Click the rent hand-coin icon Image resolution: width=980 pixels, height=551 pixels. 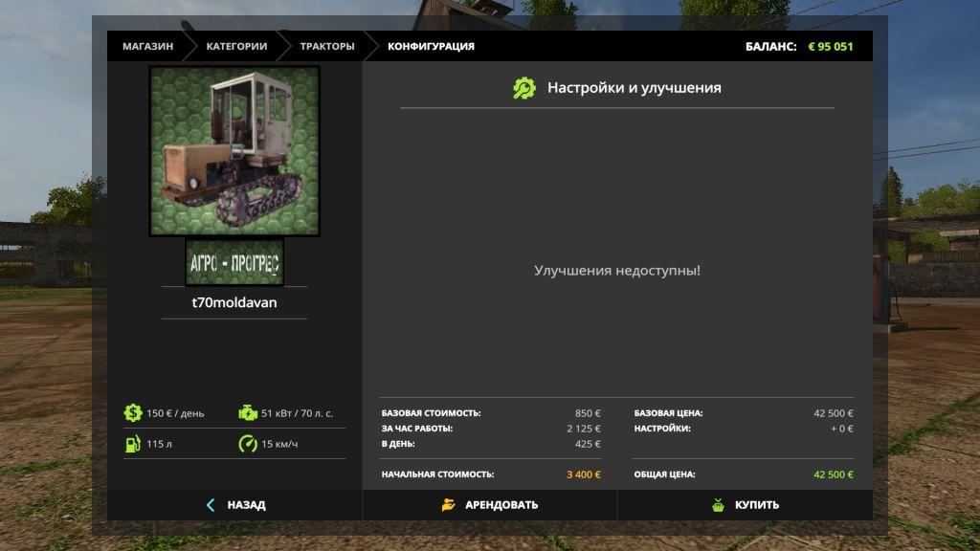tap(449, 505)
